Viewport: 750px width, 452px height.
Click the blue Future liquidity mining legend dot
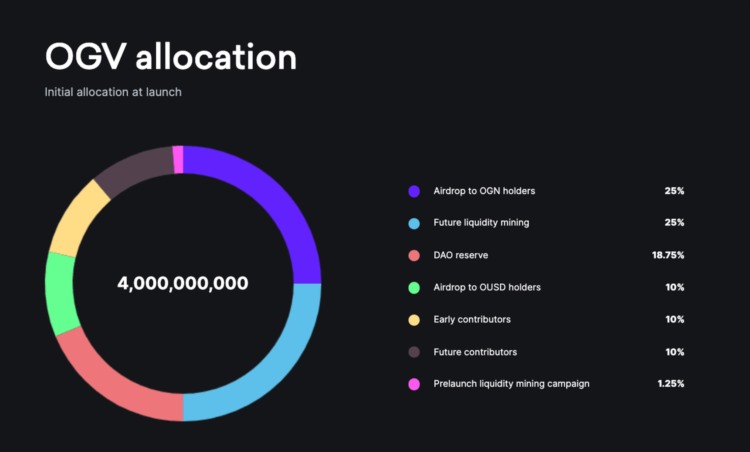414,223
